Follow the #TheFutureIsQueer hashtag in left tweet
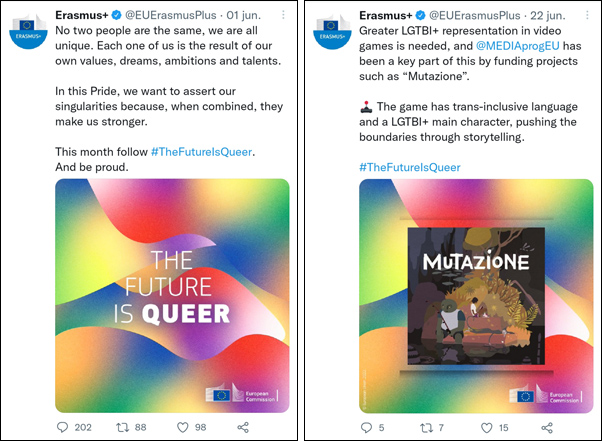The image size is (602, 441). pyautogui.click(x=202, y=151)
